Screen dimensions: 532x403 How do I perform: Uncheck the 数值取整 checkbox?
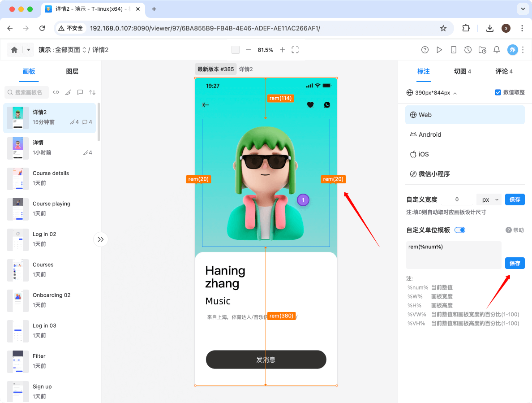click(x=498, y=92)
